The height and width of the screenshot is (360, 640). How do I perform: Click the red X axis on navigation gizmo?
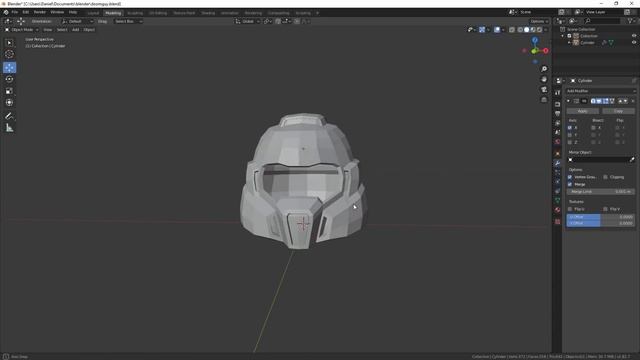[x=546, y=51]
